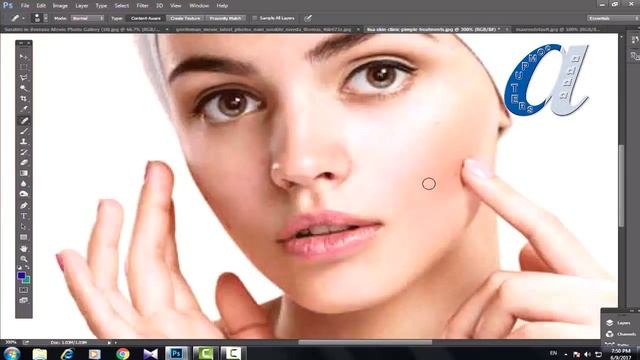Click the background color swatch
640x360 pixels.
pos(27,280)
